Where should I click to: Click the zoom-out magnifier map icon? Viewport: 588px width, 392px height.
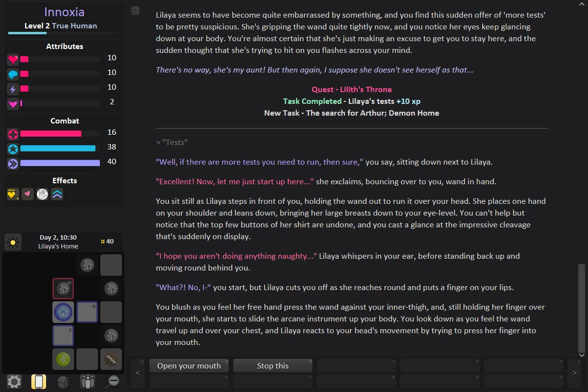(x=112, y=381)
